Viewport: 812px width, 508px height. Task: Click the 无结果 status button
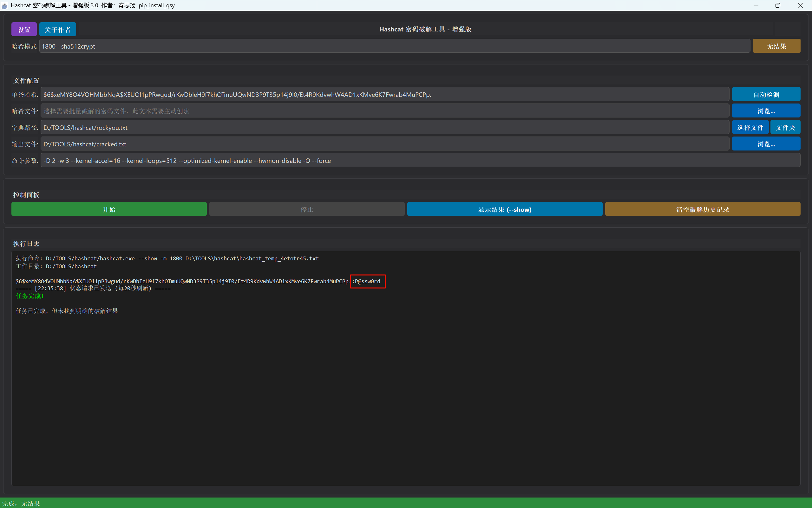[776, 46]
